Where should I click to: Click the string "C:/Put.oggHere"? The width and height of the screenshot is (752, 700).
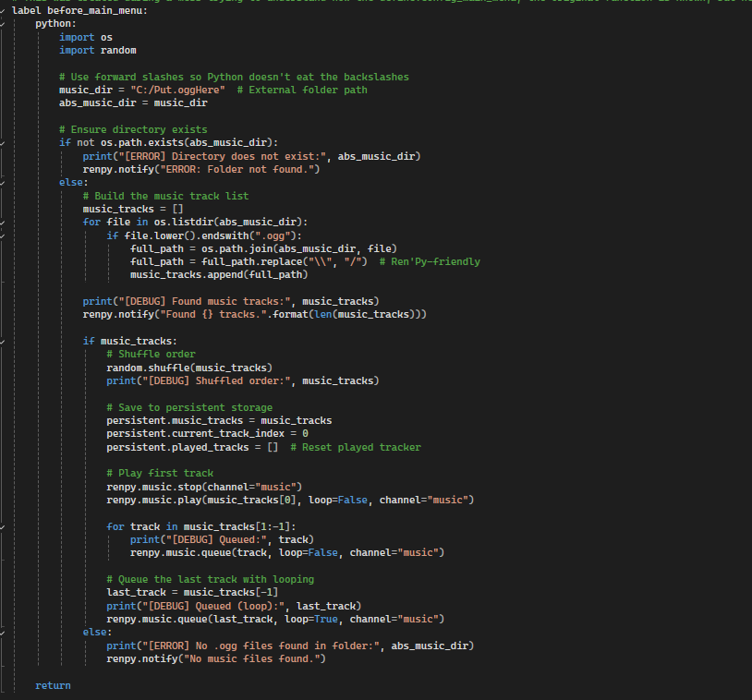point(178,91)
